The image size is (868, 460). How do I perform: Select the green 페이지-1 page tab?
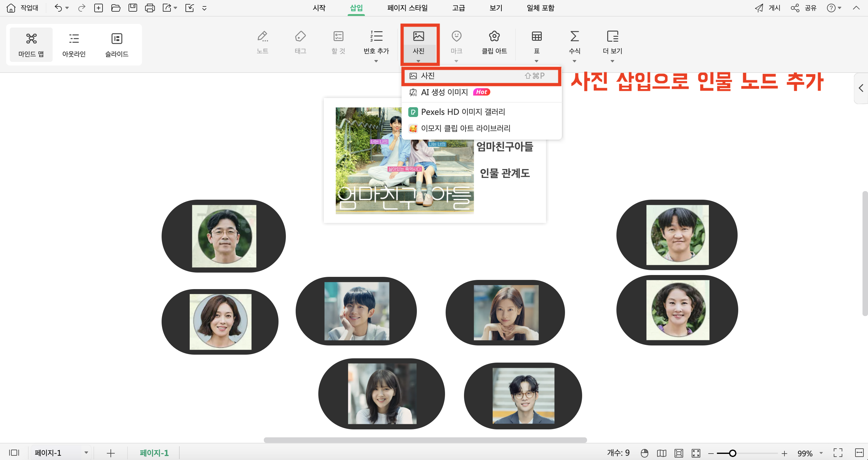tap(154, 453)
